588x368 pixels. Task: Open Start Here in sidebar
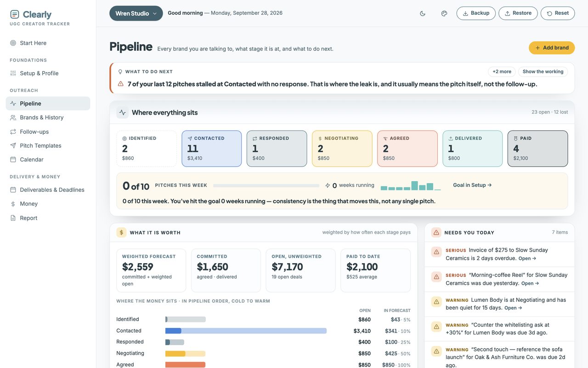[48, 43]
